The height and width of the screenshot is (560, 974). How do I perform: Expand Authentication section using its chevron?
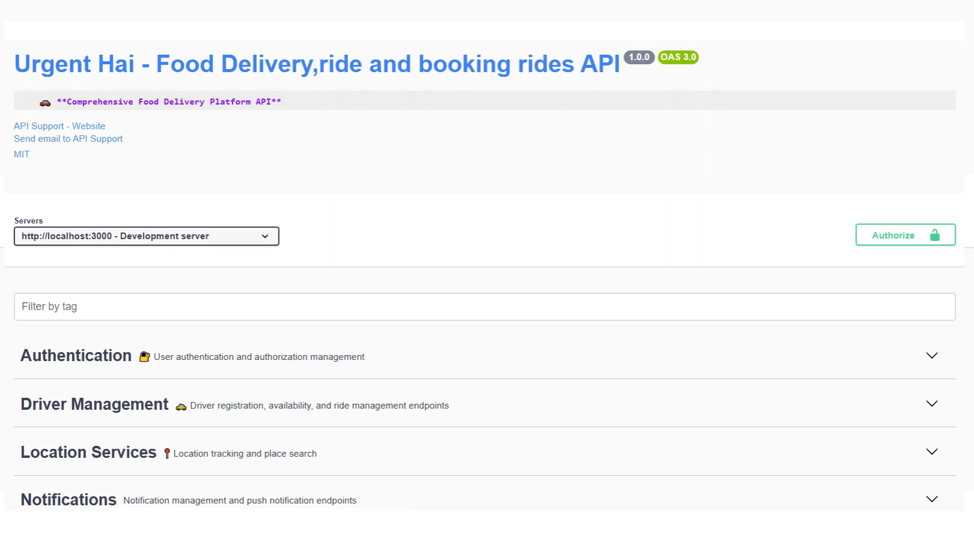931,356
